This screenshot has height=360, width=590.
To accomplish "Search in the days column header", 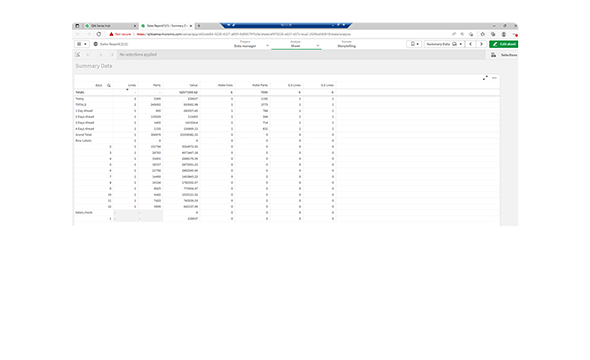I will 109,85.
